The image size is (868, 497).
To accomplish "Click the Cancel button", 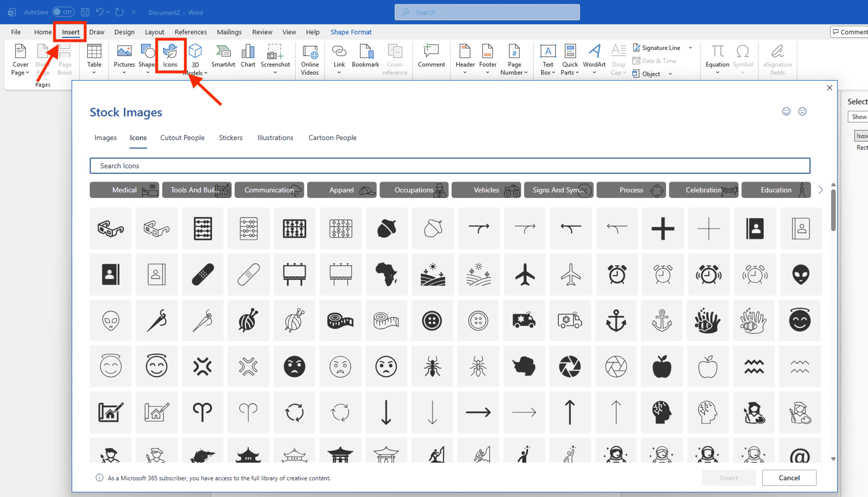I will coord(789,478).
